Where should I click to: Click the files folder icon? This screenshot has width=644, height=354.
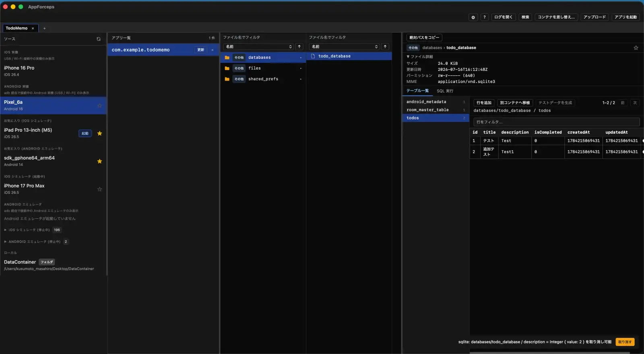click(227, 68)
